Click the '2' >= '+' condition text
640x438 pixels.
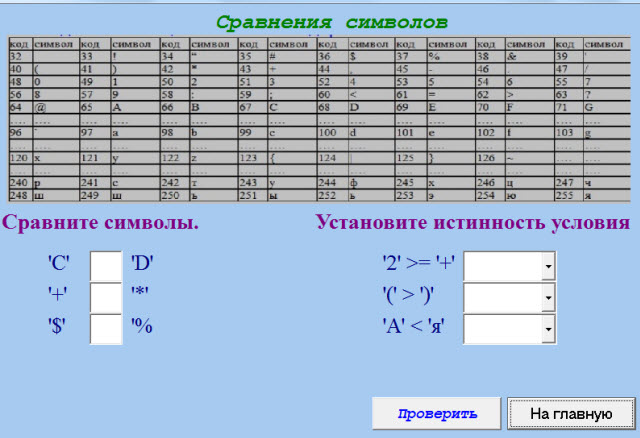tap(419, 262)
